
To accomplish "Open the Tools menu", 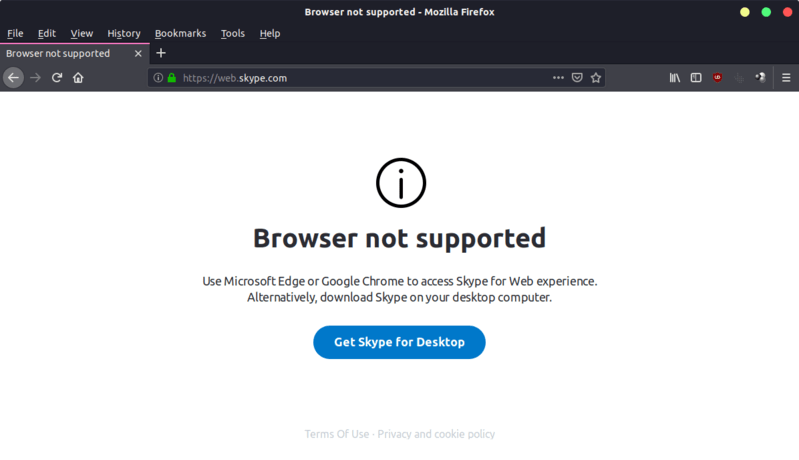I will pyautogui.click(x=233, y=34).
